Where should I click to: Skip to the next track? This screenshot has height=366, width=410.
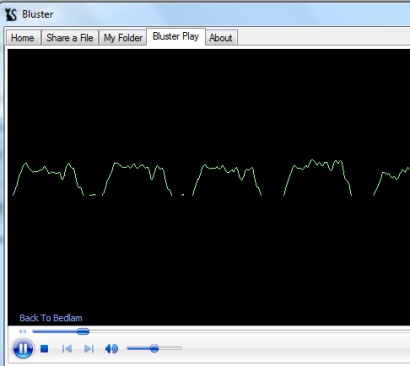point(89,349)
